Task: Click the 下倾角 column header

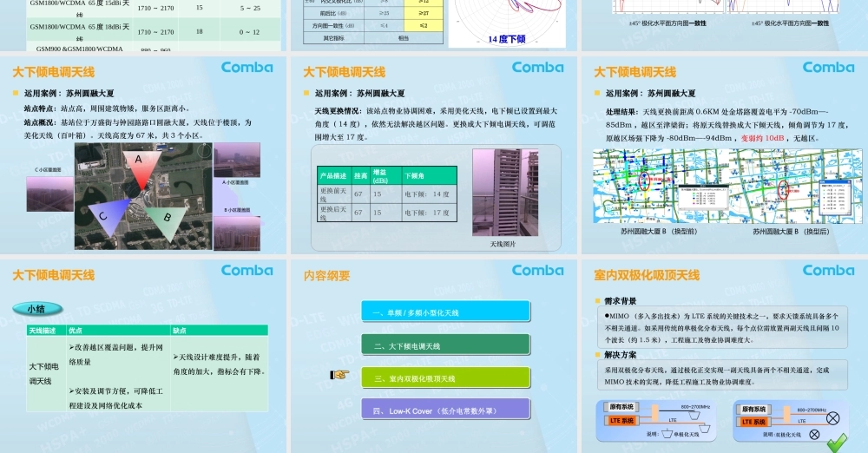Action: [x=429, y=175]
